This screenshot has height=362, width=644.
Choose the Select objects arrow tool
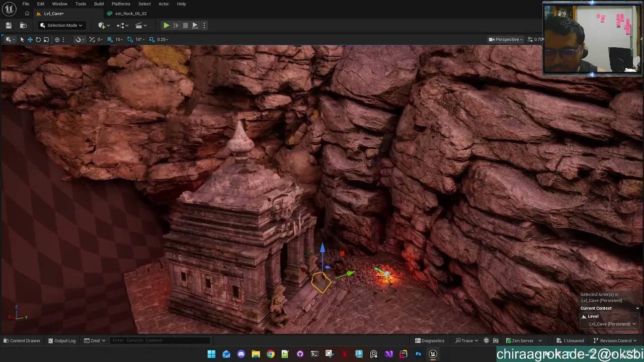[x=22, y=39]
